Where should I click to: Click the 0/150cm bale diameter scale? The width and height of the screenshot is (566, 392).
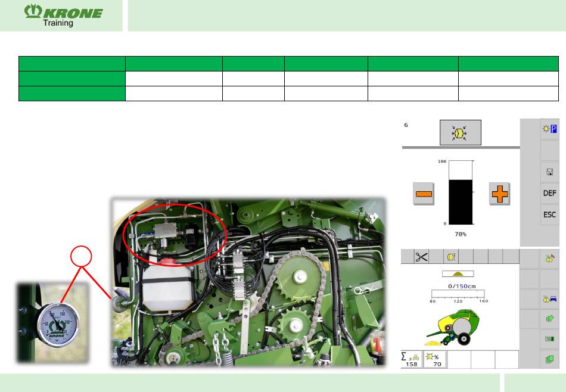click(458, 293)
